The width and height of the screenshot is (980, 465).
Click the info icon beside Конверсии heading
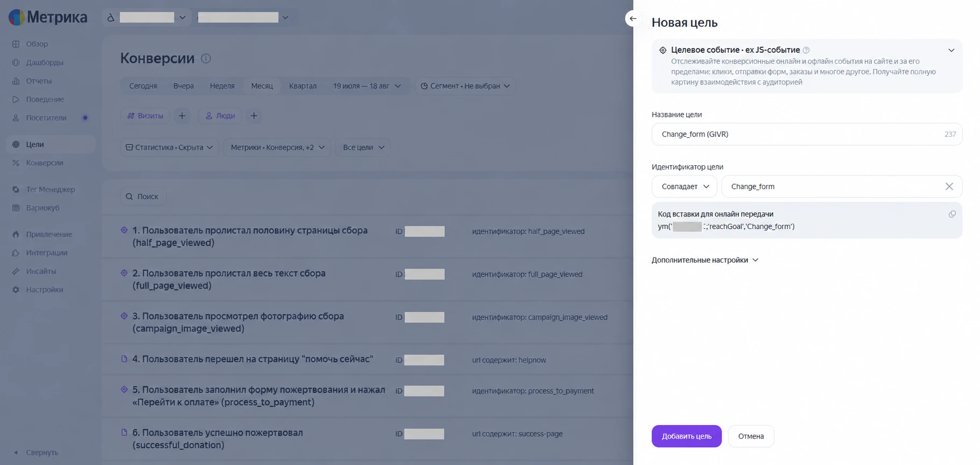[x=206, y=58]
